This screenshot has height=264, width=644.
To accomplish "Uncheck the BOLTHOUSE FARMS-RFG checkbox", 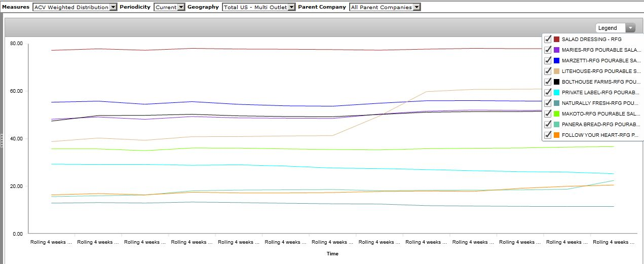I will coord(548,82).
